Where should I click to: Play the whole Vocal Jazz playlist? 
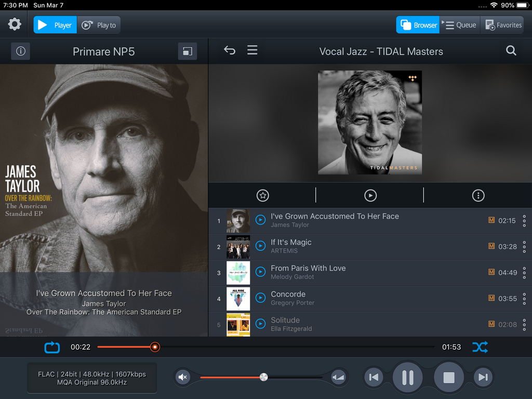[x=370, y=195]
